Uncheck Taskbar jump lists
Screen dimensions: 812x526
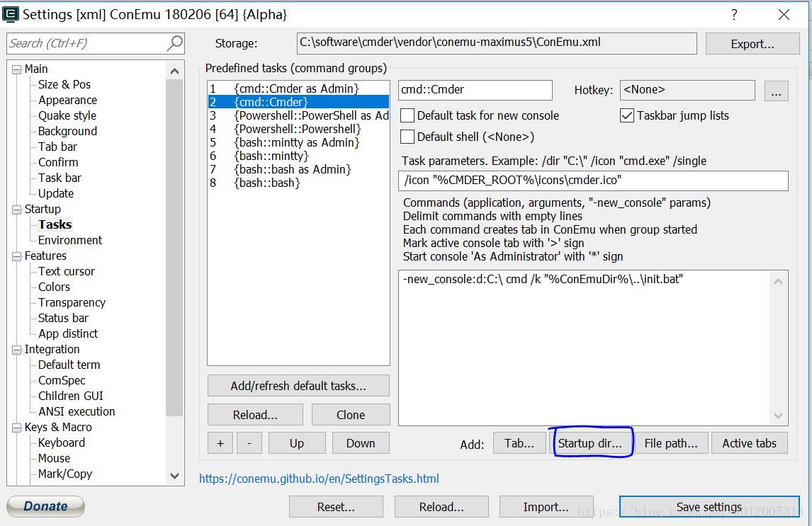(x=626, y=115)
